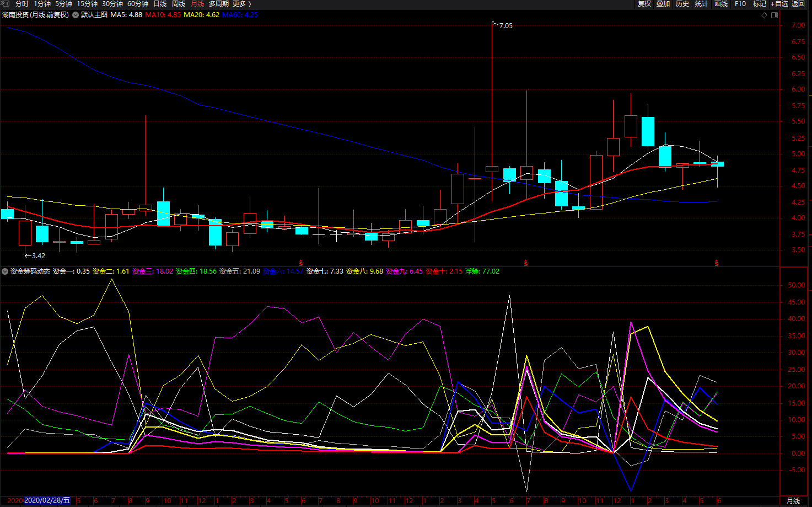
Task: Click the top-left corner panel icon
Action: (5, 4)
